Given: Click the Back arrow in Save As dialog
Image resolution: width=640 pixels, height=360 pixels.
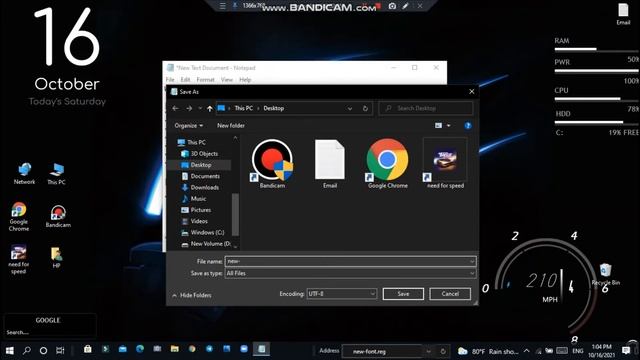Looking at the screenshot, I should [176, 109].
